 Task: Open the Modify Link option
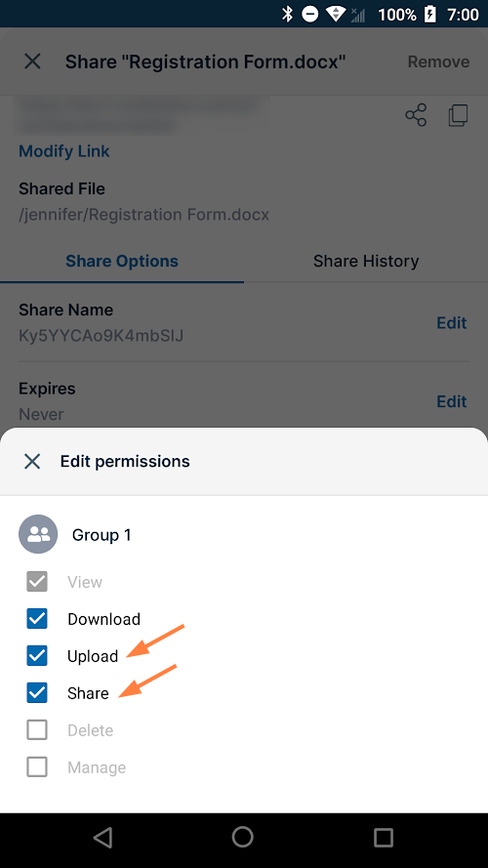[64, 151]
